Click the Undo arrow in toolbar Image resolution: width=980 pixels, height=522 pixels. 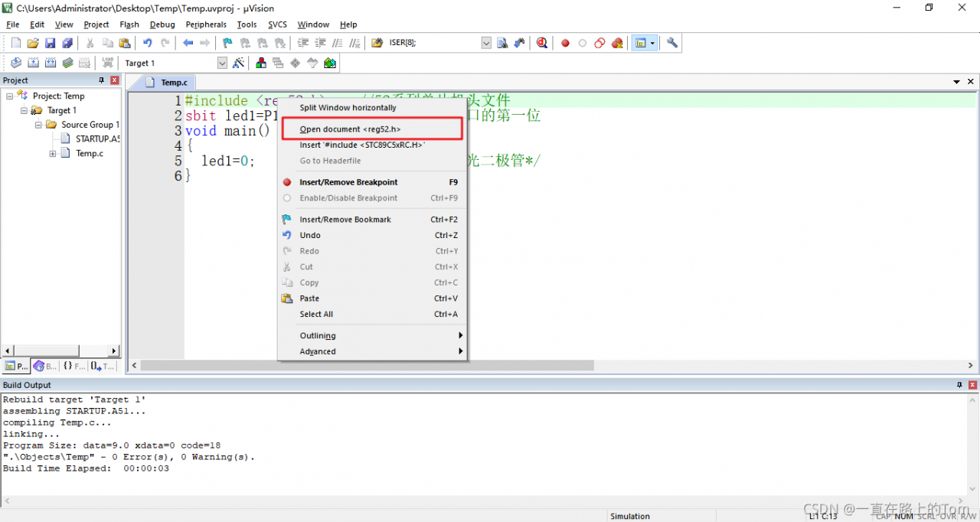tap(147, 44)
